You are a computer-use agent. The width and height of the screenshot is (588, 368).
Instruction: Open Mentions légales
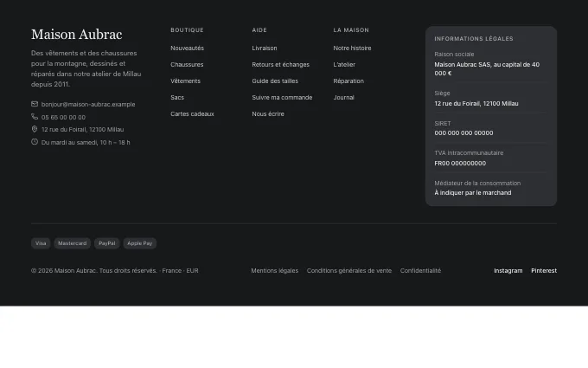(274, 271)
